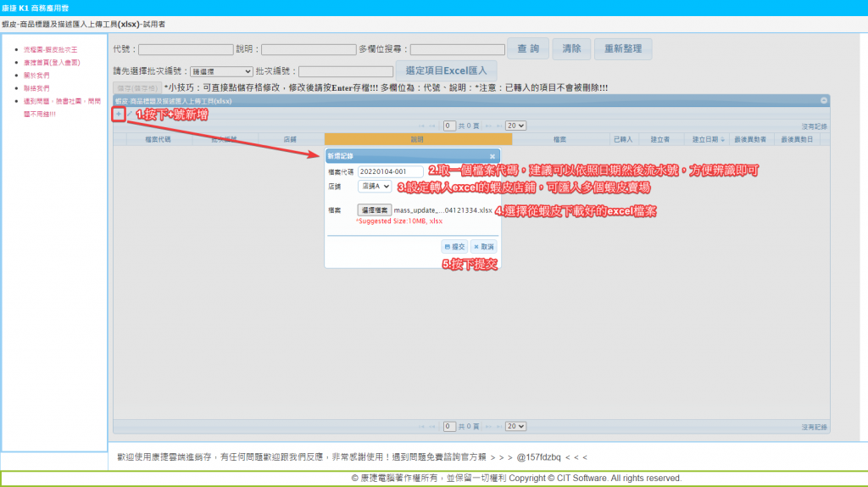Click the + add new record icon
Viewport: 868px width, 487px height.
point(119,114)
